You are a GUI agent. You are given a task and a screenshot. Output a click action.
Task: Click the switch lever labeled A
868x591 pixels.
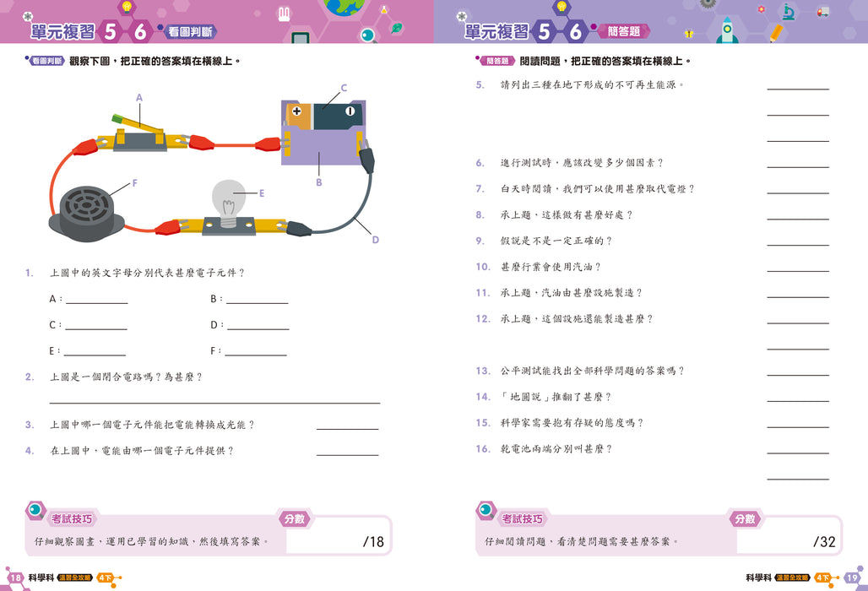(x=137, y=126)
